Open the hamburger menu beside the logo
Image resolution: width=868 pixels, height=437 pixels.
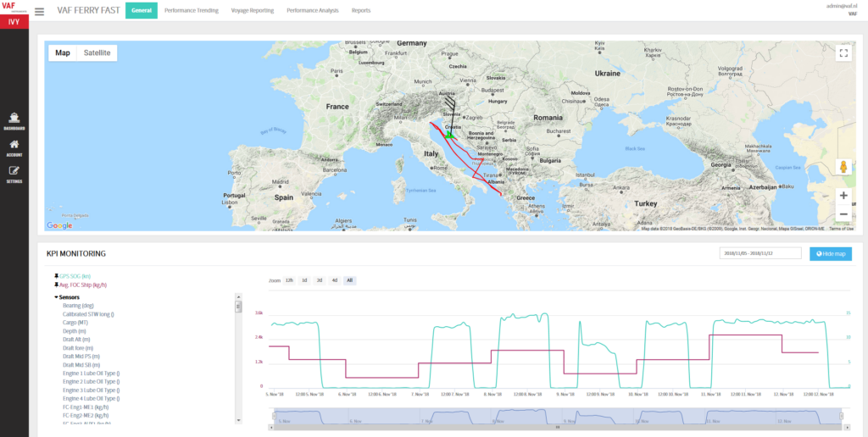(40, 11)
